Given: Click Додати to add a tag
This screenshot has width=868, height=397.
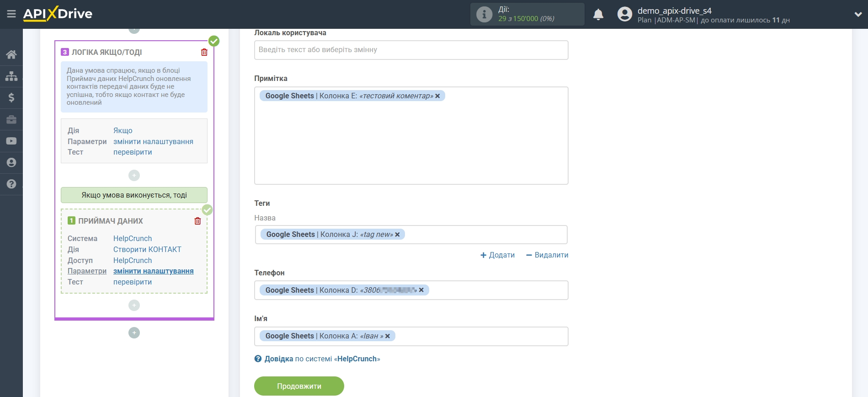Looking at the screenshot, I should click(497, 255).
